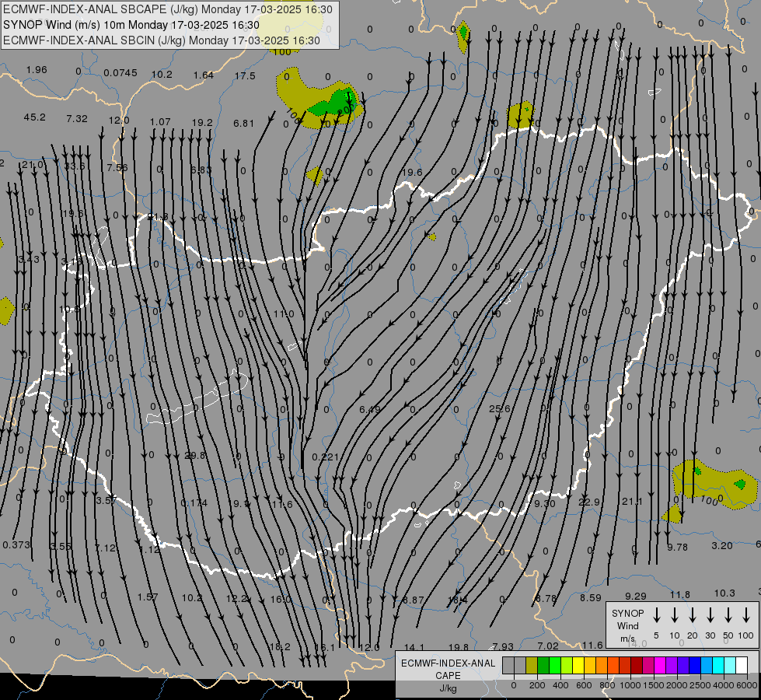The image size is (761, 700).
Task: Click the 20 m/s wind arrow in legend
Action: [693, 615]
